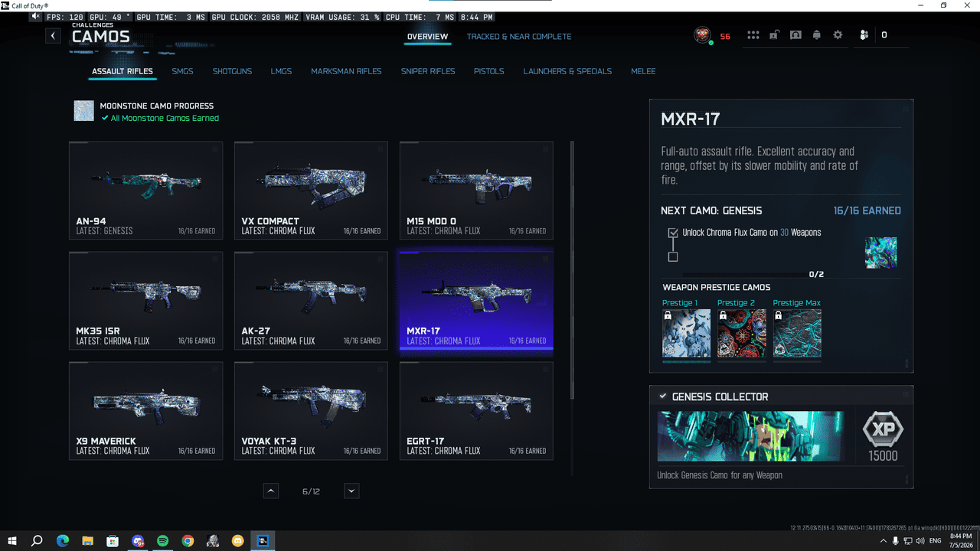
Task: Select the Sniper Rifles category
Action: point(428,71)
